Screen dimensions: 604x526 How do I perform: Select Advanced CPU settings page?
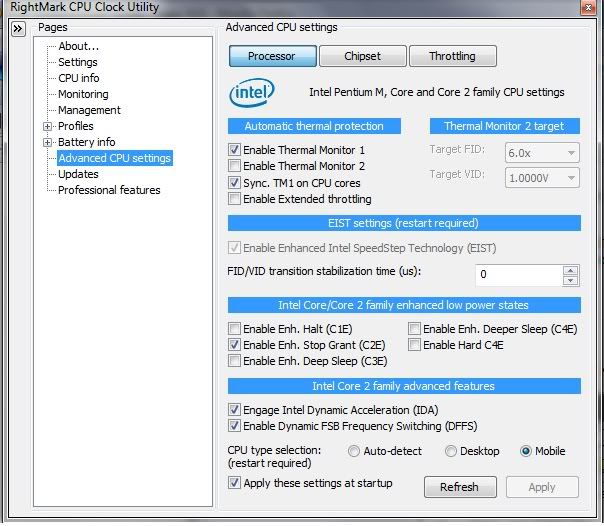[x=115, y=158]
